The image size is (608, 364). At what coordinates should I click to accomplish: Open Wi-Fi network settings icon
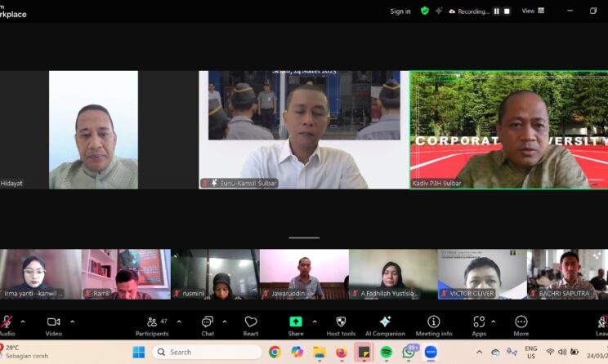[549, 352]
